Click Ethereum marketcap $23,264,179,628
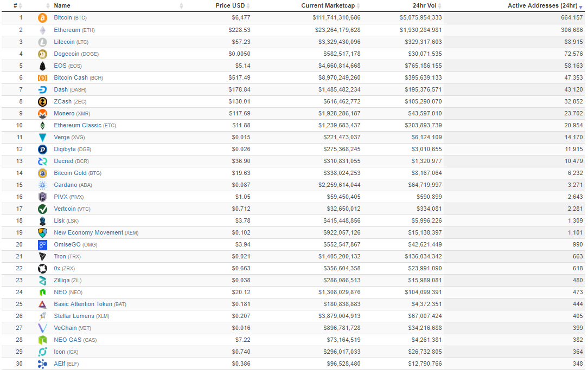This screenshot has height=370, width=588. pos(337,30)
